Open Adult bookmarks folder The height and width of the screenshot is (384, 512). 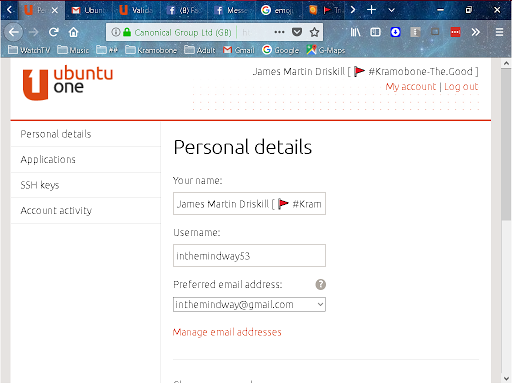[200, 50]
